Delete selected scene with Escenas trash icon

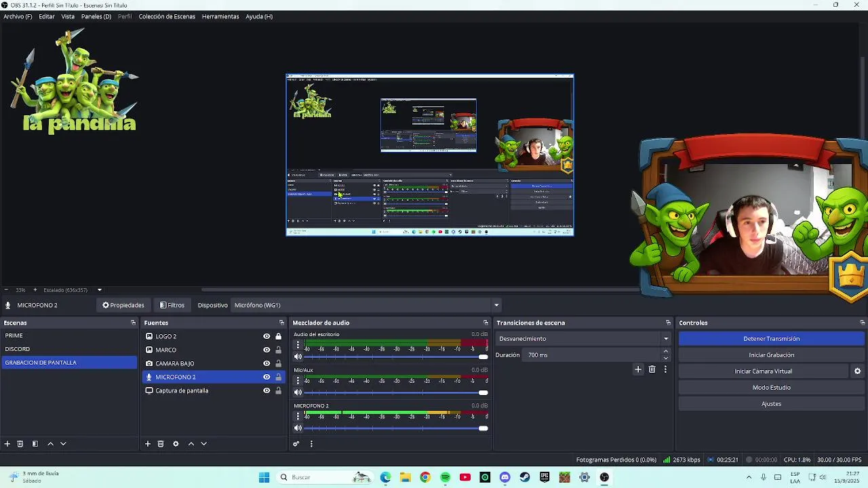tap(20, 444)
